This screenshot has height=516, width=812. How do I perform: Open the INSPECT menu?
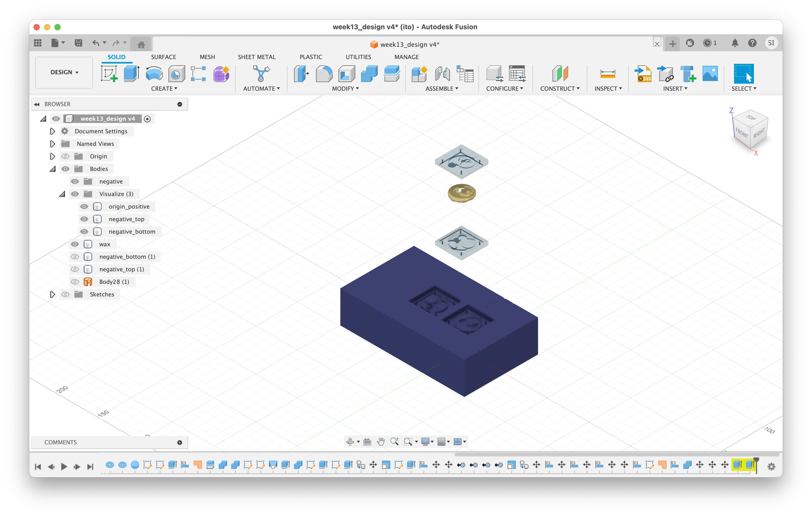[x=608, y=89]
